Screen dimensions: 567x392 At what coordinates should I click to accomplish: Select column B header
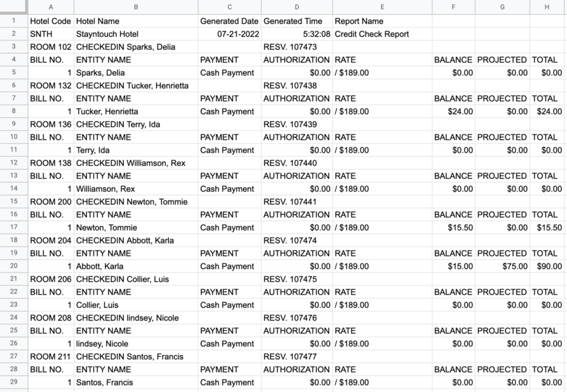point(136,7)
